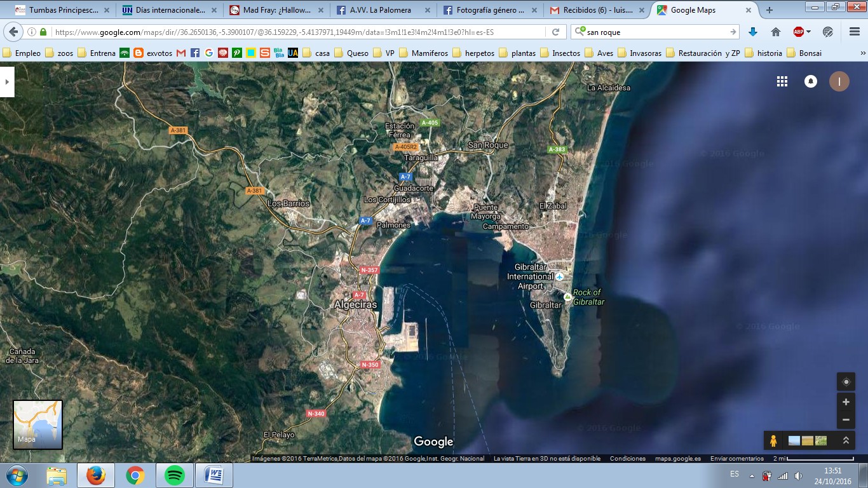Reload the current page
The width and height of the screenshot is (868, 488).
pos(555,32)
